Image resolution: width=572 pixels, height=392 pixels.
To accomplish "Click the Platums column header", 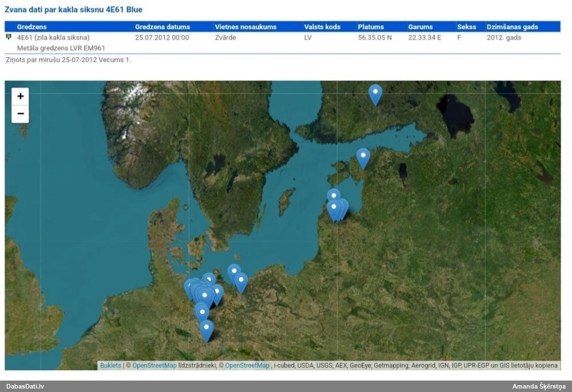I will (371, 27).
